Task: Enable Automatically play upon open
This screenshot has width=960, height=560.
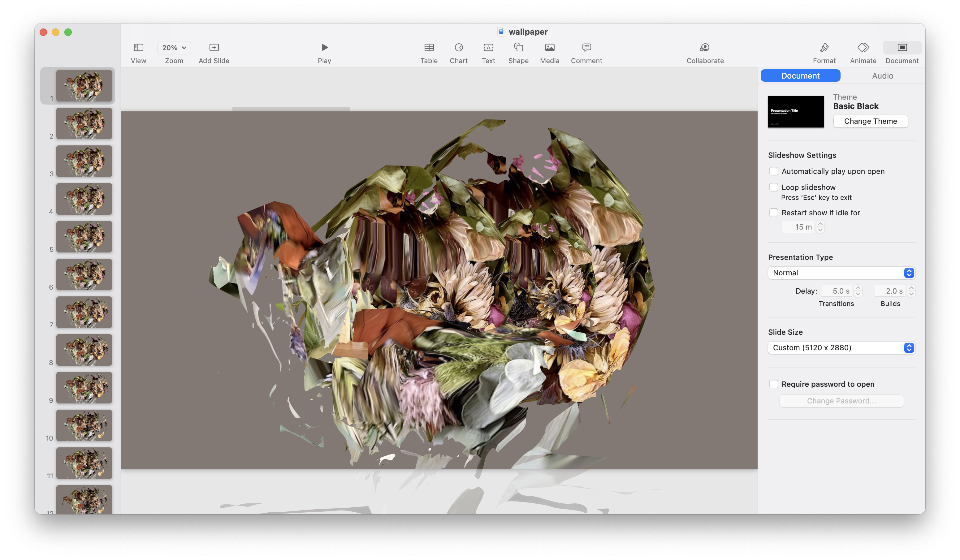Action: 773,171
